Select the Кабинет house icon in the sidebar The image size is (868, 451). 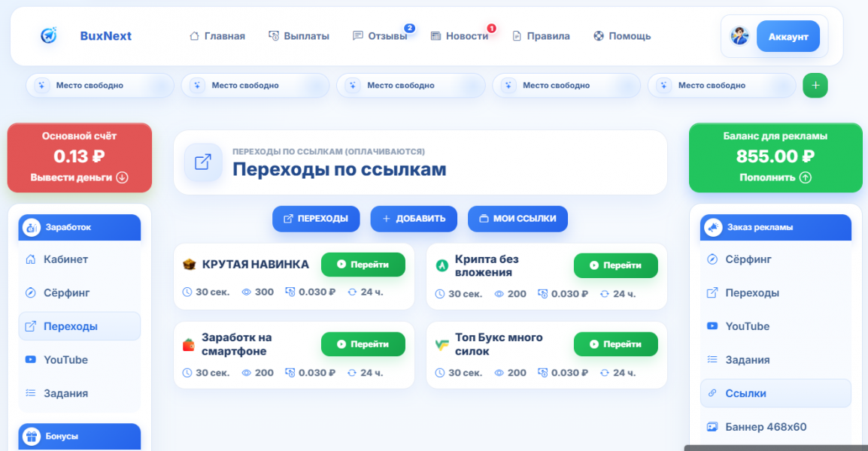[32, 259]
